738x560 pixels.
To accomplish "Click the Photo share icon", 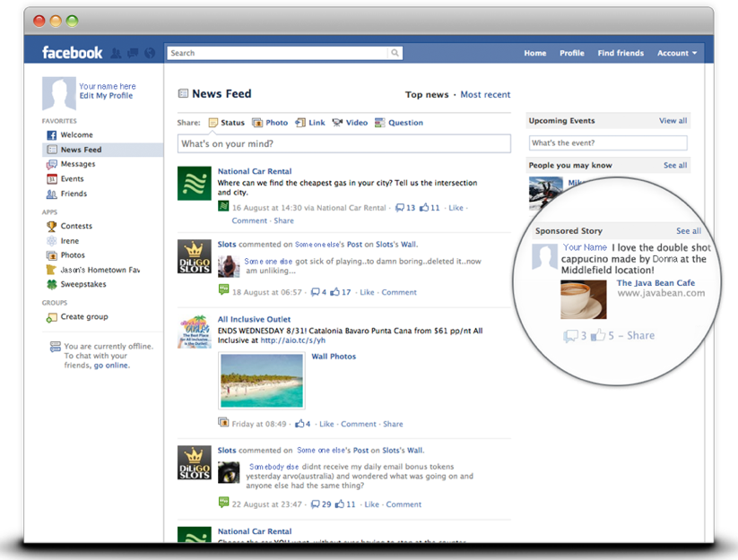I will coord(257,123).
